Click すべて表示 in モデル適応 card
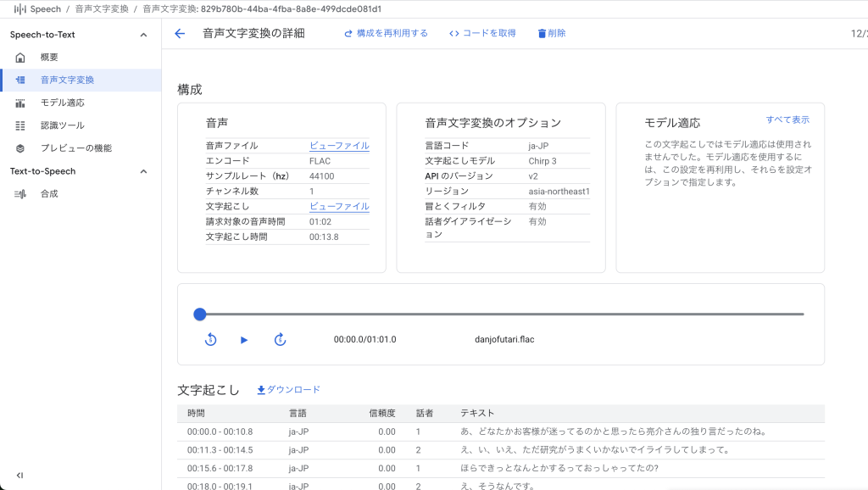This screenshot has height=490, width=868. (787, 120)
